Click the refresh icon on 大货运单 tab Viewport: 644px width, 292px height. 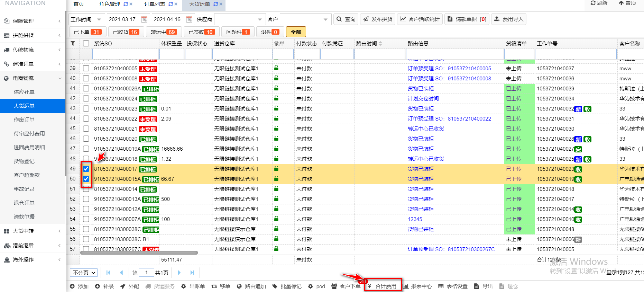point(216,4)
